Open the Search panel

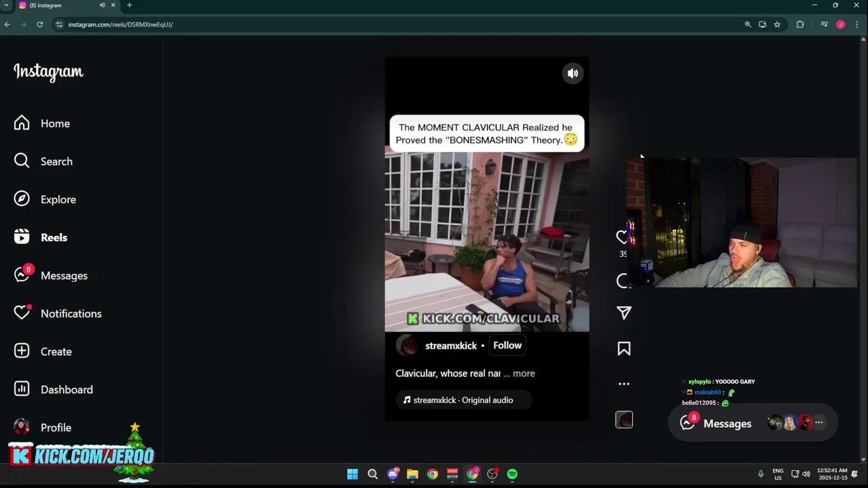pyautogui.click(x=43, y=161)
